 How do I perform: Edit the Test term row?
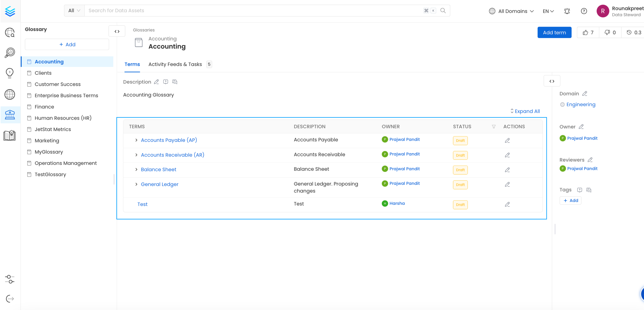[507, 205]
